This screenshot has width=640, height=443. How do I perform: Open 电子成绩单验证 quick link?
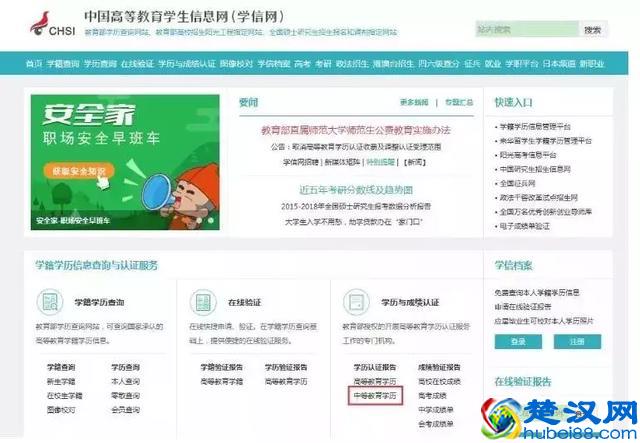tap(524, 226)
